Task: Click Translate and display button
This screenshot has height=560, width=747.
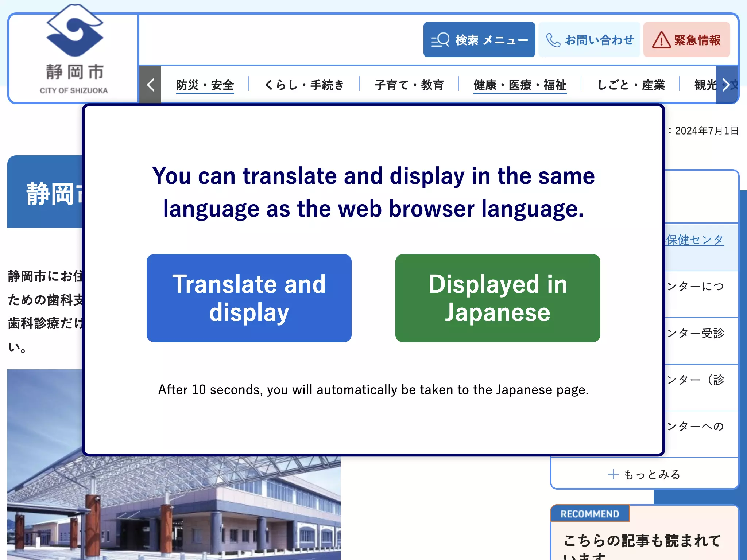Action: pos(249,298)
